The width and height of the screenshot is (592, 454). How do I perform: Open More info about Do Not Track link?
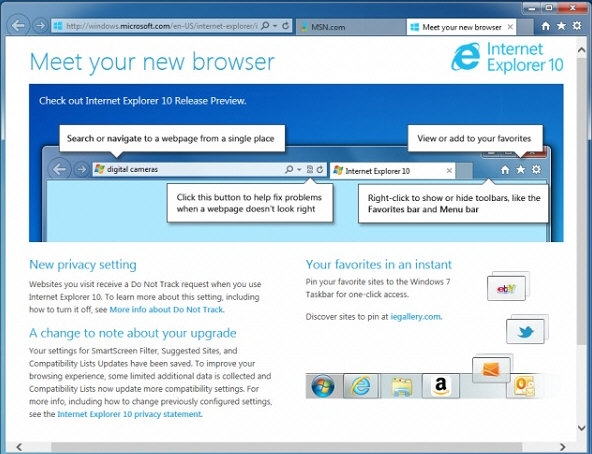pos(166,310)
